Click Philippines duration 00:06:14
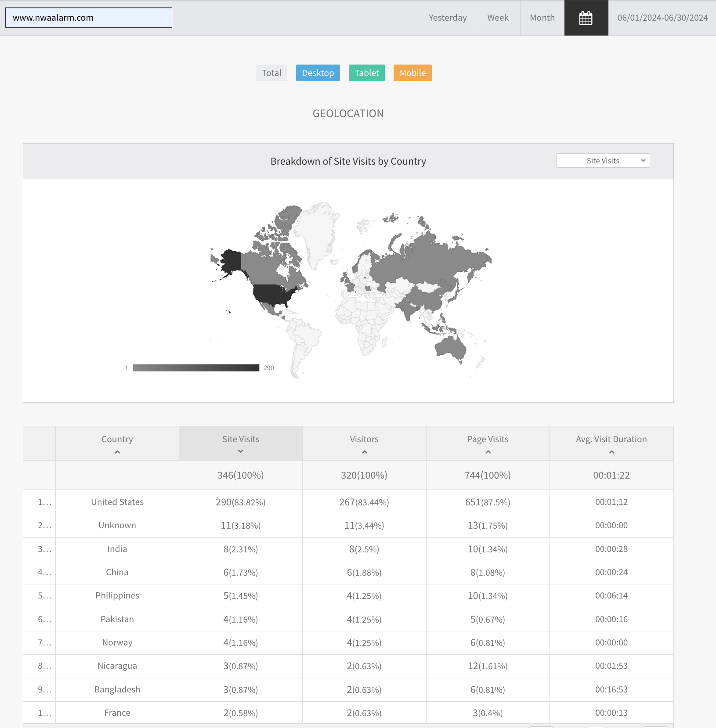 (611, 596)
